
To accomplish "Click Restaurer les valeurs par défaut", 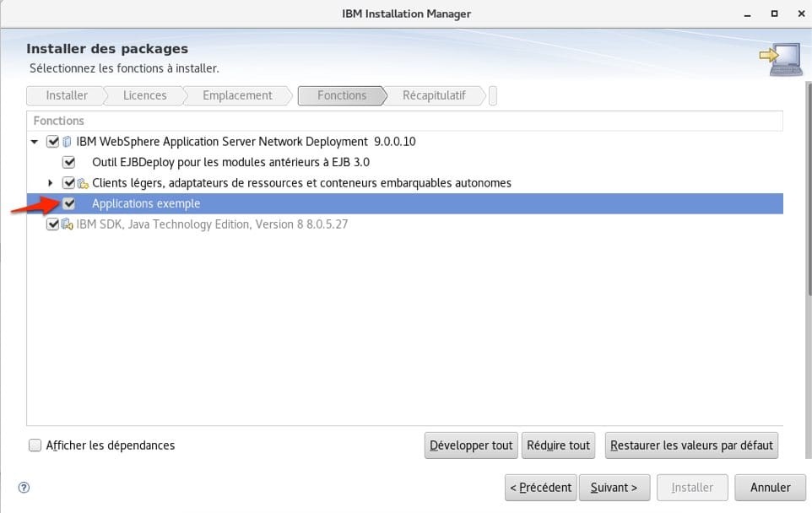I will coord(691,445).
